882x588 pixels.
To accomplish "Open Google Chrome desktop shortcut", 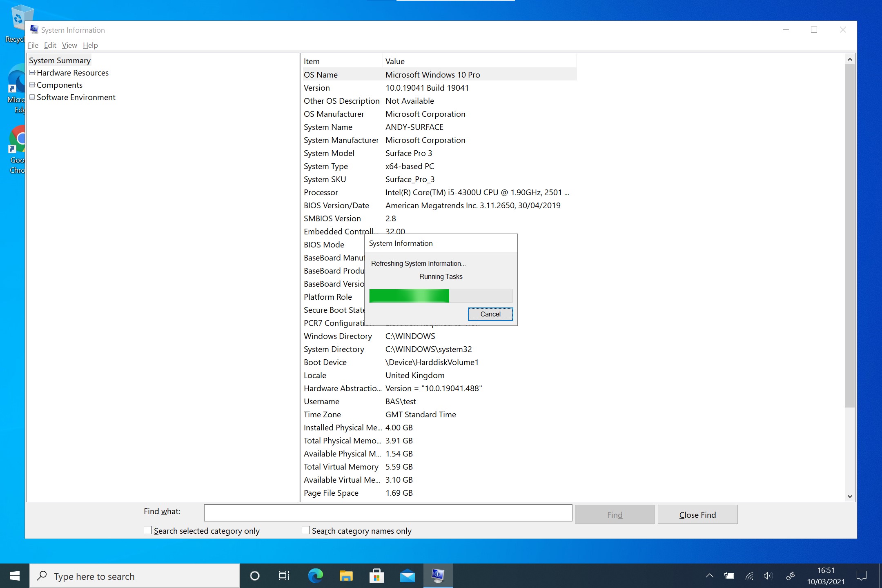I will (16, 149).
